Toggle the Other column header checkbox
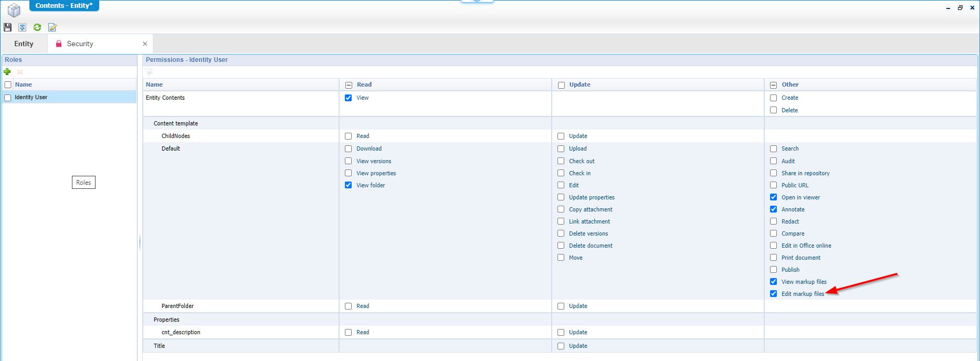Image resolution: width=980 pixels, height=361 pixels. pos(773,85)
